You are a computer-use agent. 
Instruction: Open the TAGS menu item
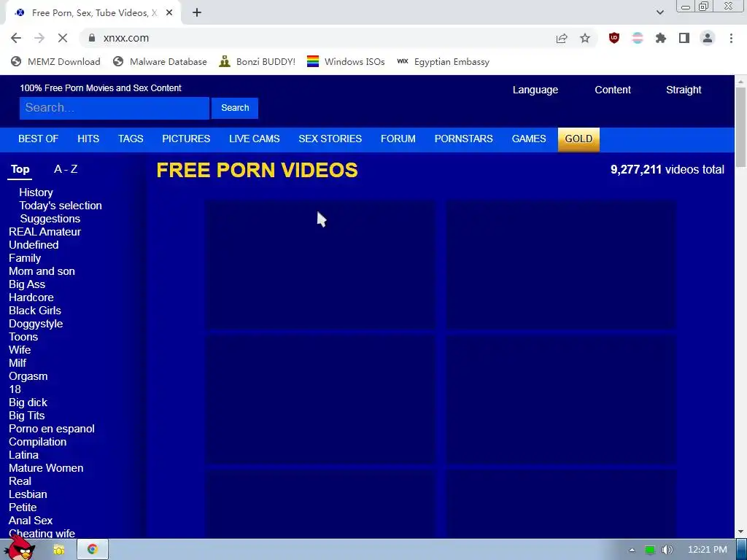coord(131,139)
